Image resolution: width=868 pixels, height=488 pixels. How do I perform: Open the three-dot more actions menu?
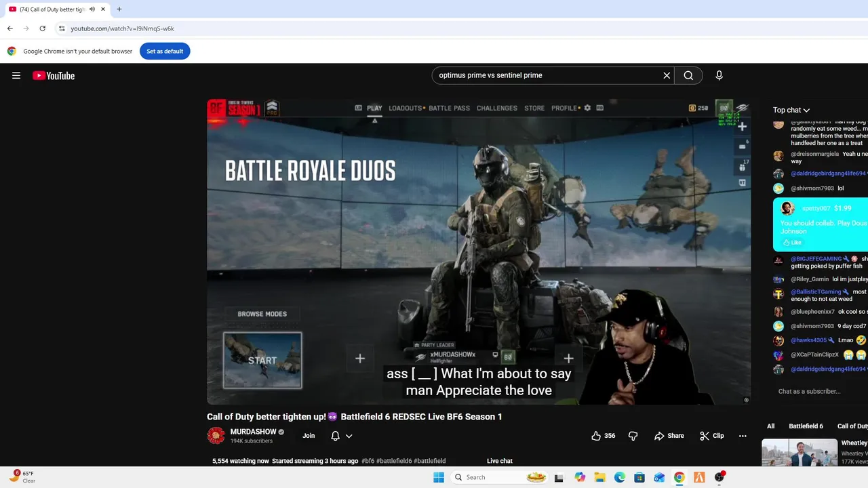(x=743, y=436)
